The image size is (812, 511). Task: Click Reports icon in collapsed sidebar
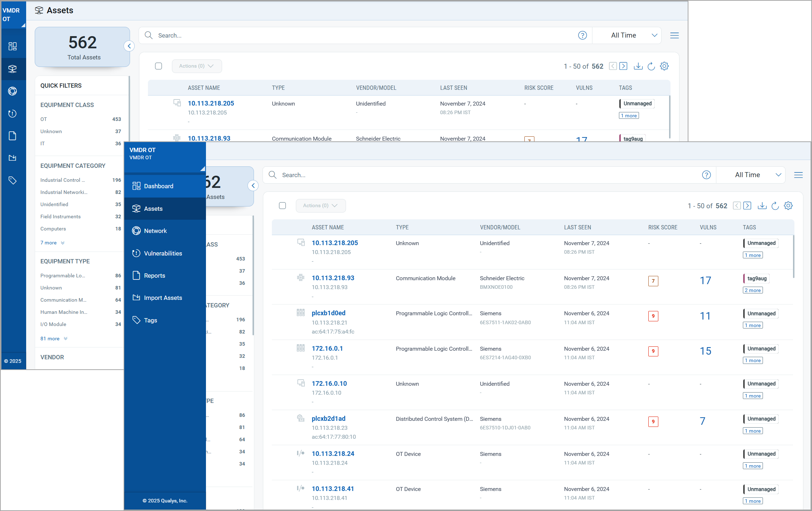point(13,136)
